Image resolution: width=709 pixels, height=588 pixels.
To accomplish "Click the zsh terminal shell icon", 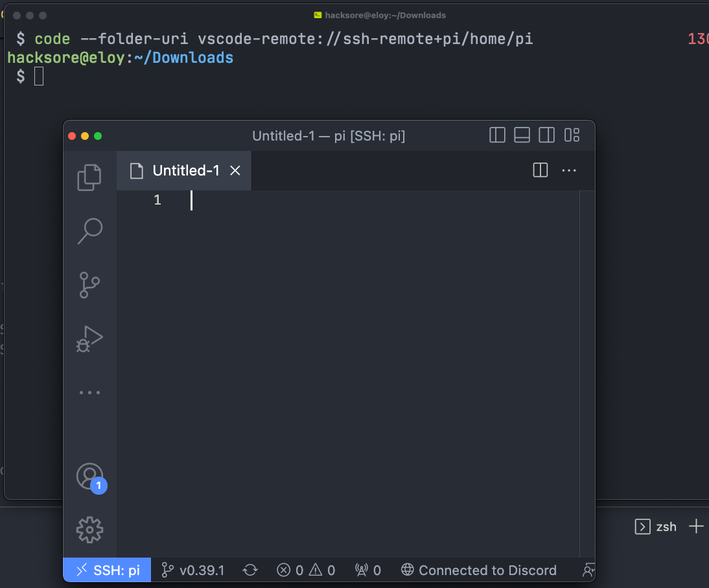I will pos(642,526).
